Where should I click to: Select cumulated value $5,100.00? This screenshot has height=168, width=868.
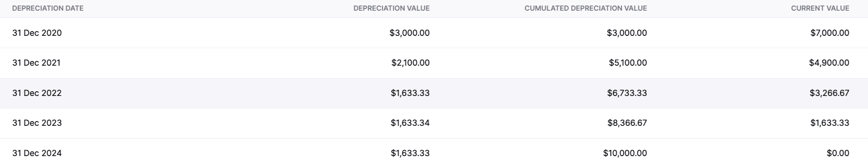click(x=628, y=63)
